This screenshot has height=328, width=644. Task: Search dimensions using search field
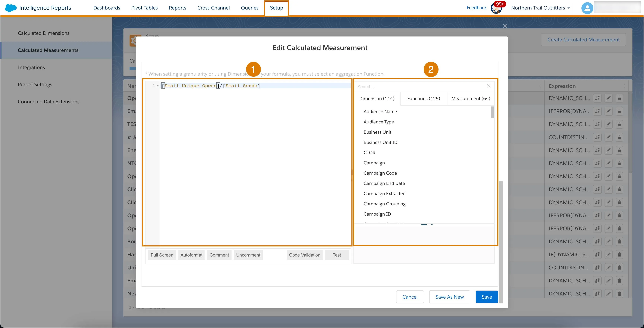click(x=419, y=86)
